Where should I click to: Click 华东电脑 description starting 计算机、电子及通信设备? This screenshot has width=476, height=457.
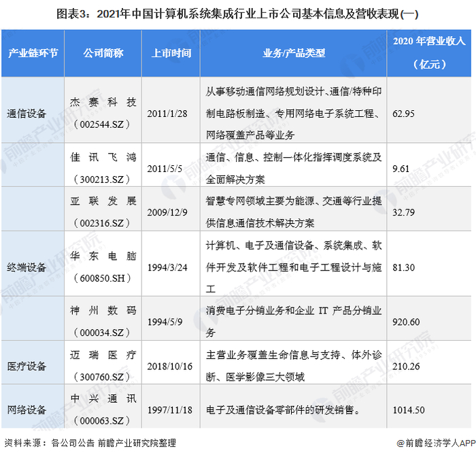click(x=294, y=267)
